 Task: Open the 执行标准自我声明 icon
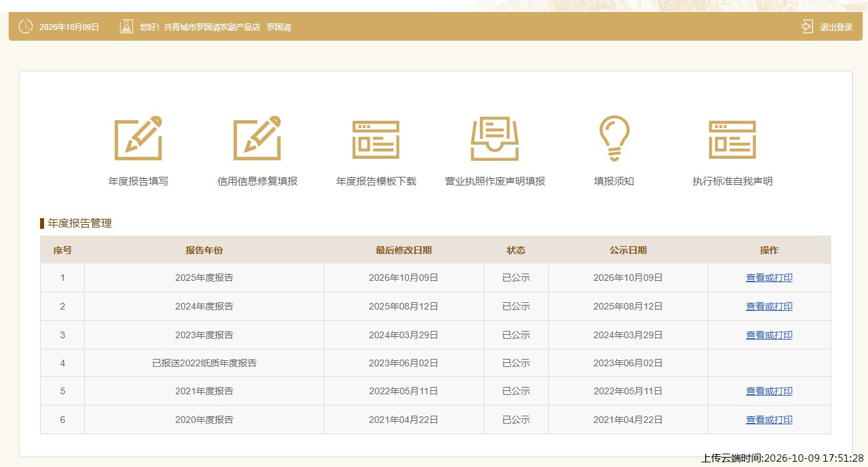point(732,139)
